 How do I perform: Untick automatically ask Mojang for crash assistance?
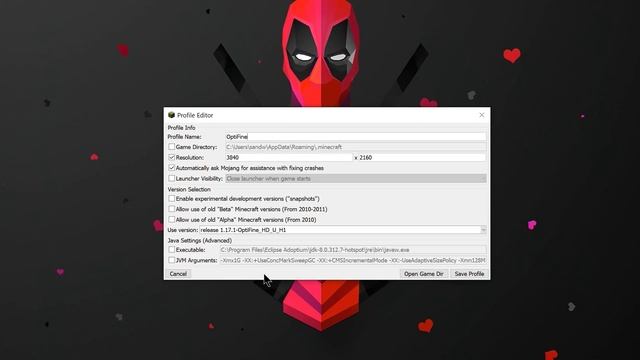171,168
